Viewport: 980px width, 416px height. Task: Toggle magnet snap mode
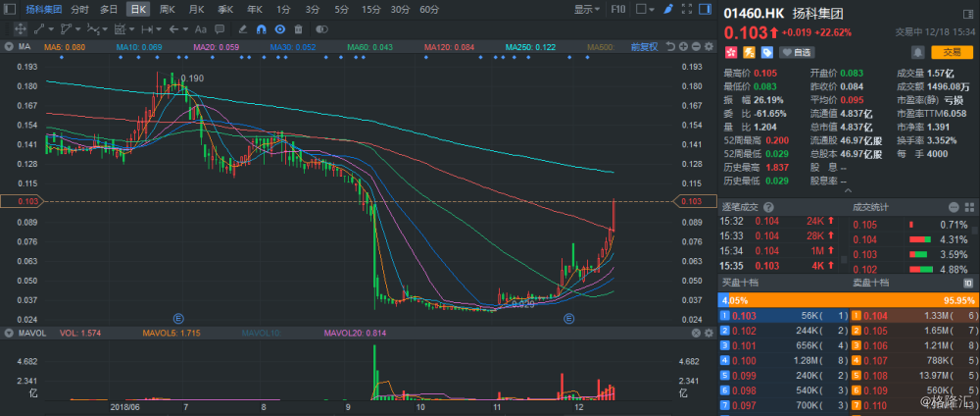(x=262, y=28)
